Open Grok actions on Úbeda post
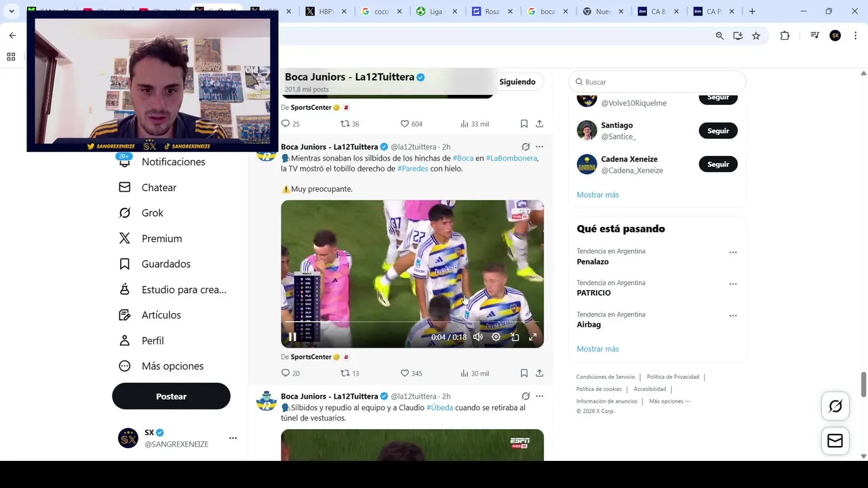Screen dimensions: 868x488 (526, 396)
